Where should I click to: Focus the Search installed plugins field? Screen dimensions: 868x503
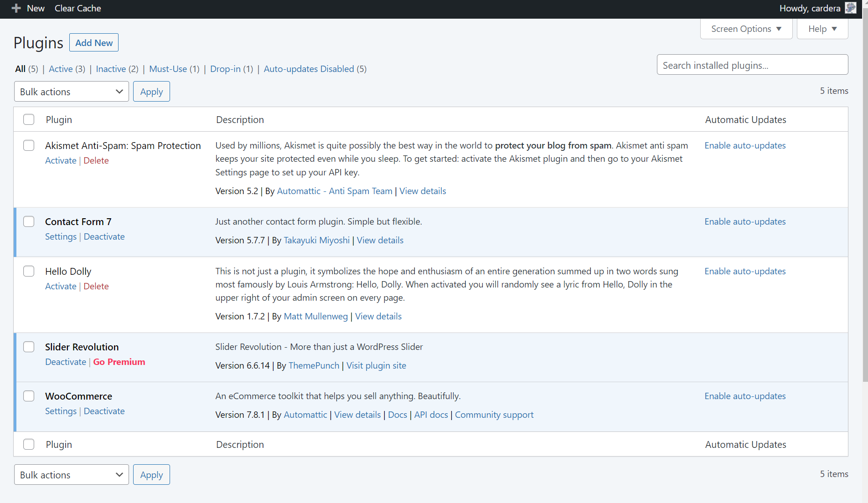[x=752, y=65]
